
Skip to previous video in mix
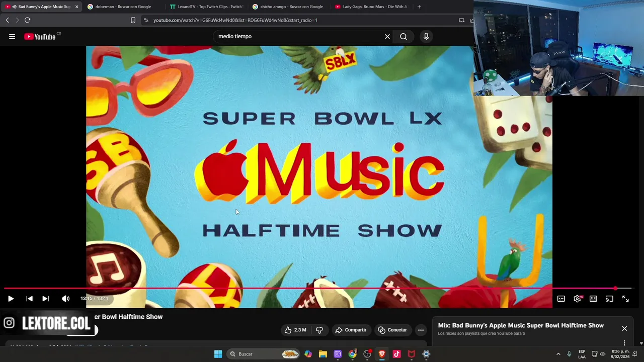[x=29, y=299]
